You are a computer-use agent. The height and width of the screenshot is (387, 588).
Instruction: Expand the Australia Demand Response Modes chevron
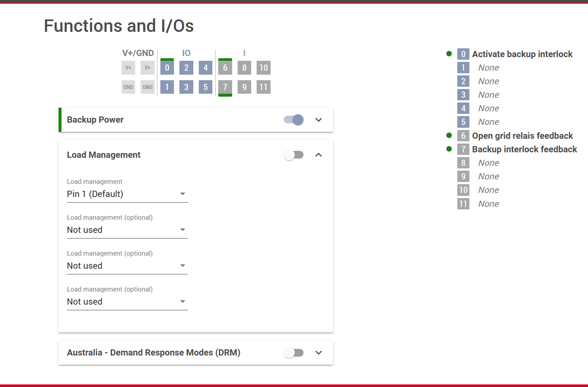click(x=319, y=353)
